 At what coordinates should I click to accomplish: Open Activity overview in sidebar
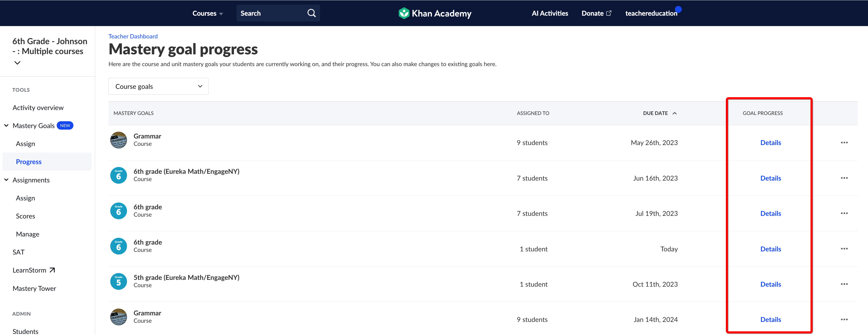click(38, 107)
